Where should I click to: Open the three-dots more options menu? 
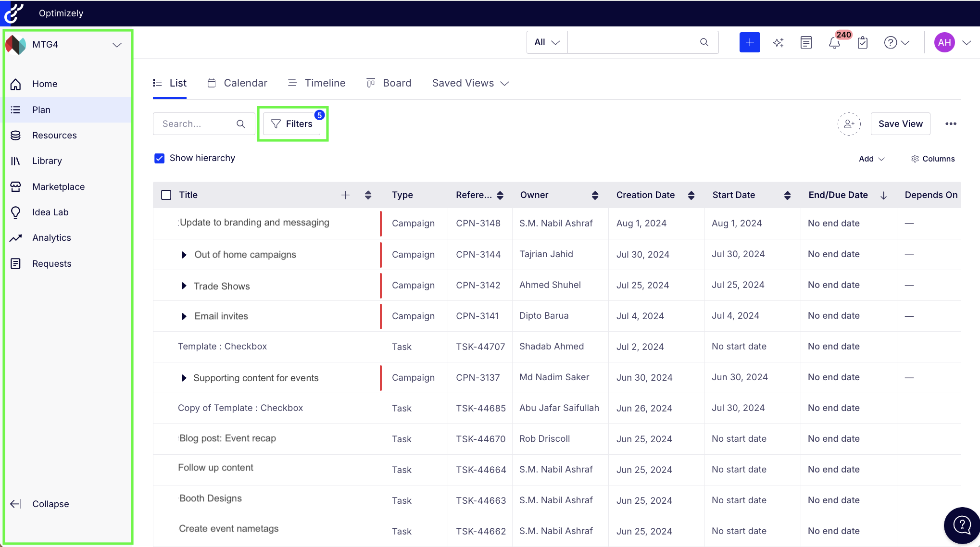[951, 124]
